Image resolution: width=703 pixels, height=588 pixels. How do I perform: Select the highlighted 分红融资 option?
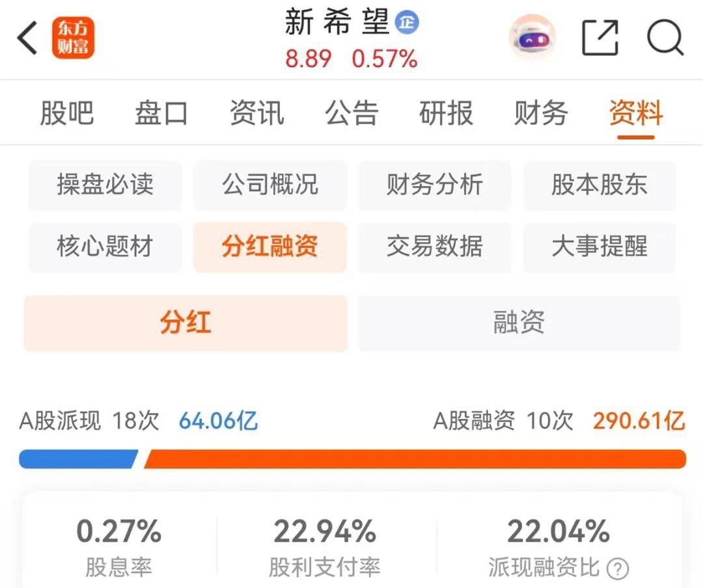[x=269, y=247]
